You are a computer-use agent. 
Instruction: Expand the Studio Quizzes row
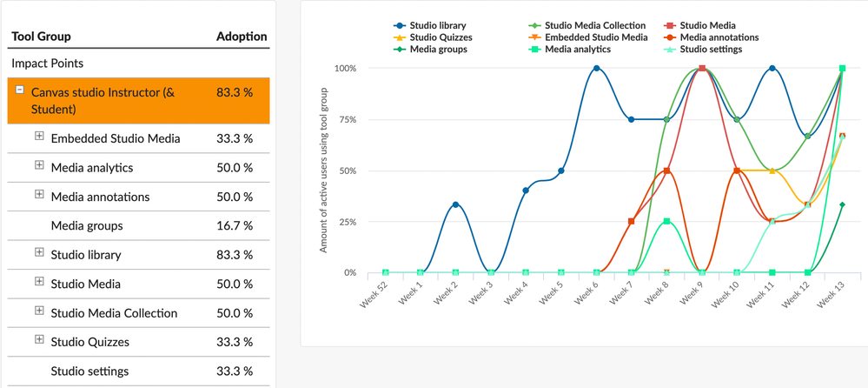39,341
